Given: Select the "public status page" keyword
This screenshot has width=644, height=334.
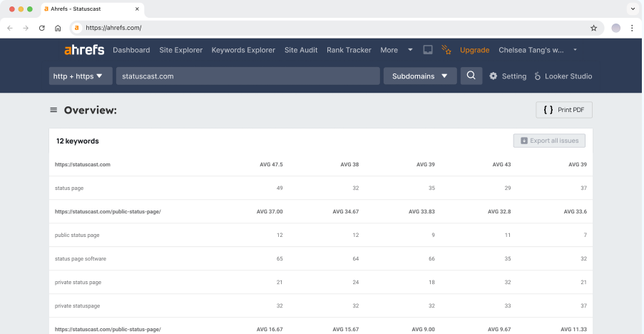Looking at the screenshot, I should tap(77, 235).
